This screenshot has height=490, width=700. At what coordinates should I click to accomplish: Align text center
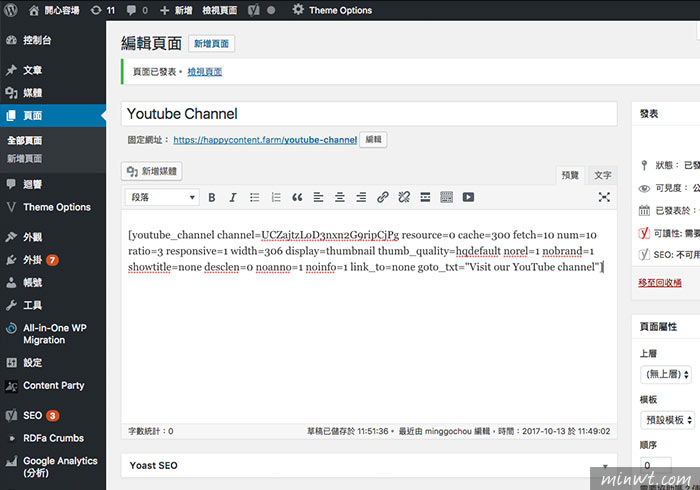point(340,197)
